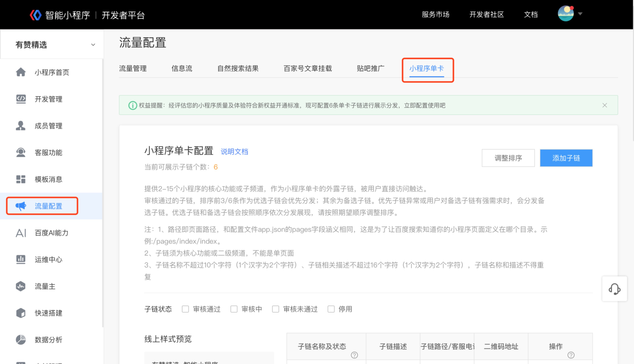The height and width of the screenshot is (364, 634).
Task: Open 成员管理 in the sidebar
Action: 49,126
